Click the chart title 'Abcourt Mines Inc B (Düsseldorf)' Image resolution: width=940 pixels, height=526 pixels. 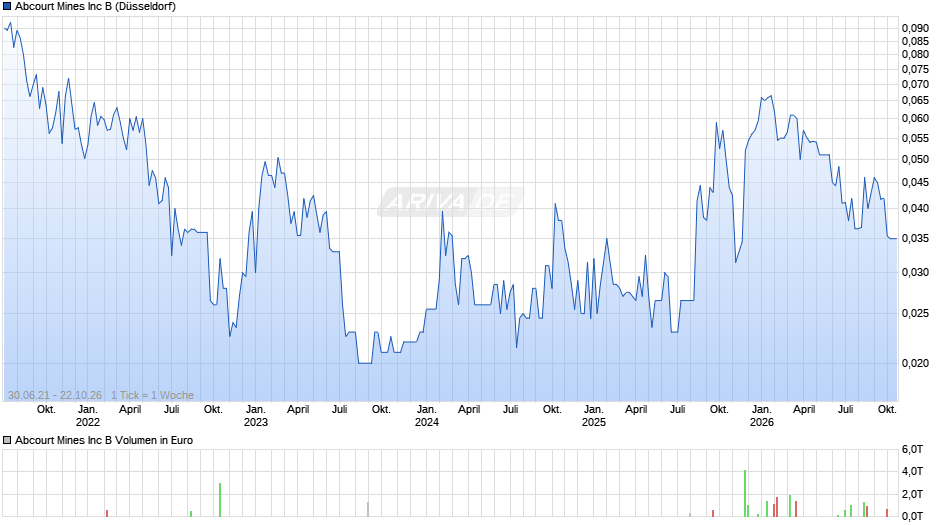click(95, 7)
